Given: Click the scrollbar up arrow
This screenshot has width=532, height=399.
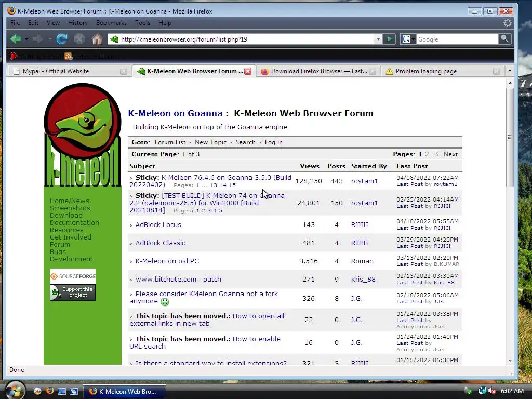Looking at the screenshot, I should click(510, 83).
